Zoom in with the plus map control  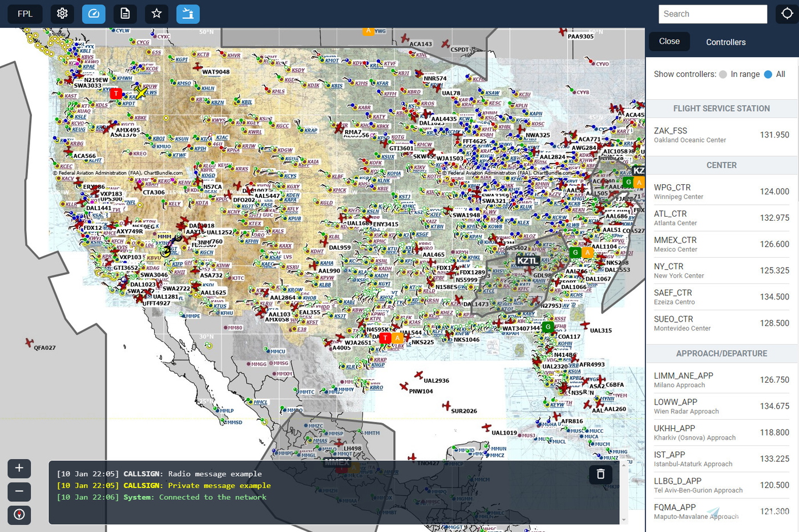pos(19,468)
